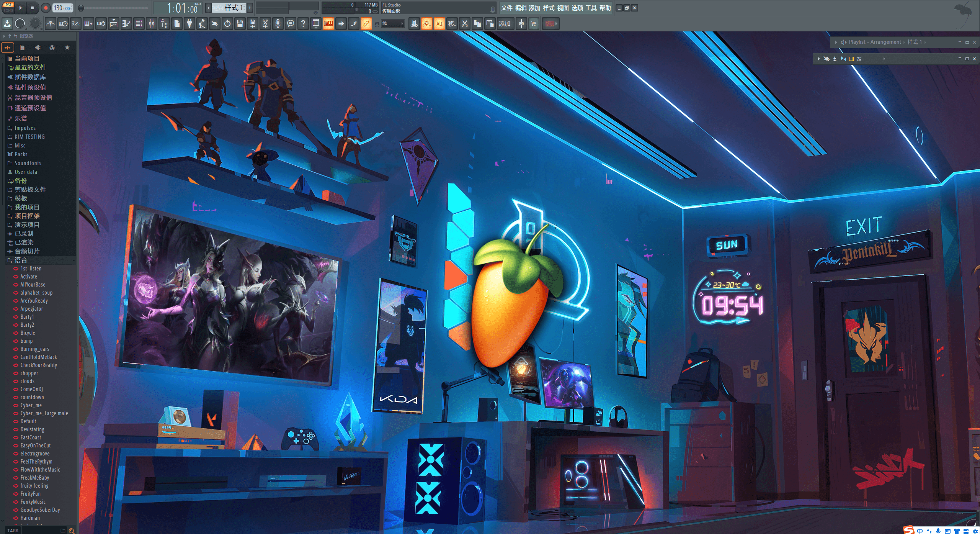The height and width of the screenshot is (534, 980).
Task: Click the play button in transport
Action: click(x=21, y=8)
